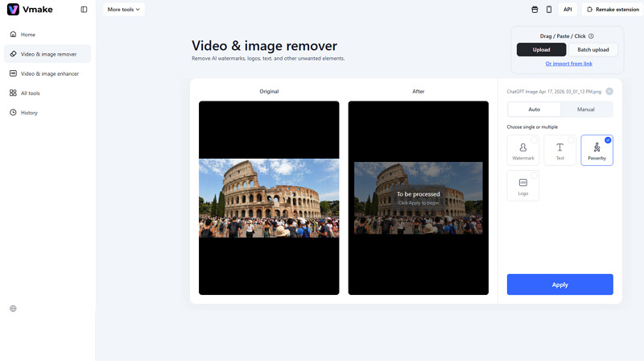644x361 pixels.
Task: Expand the More tools dropdown
Action: pos(124,10)
